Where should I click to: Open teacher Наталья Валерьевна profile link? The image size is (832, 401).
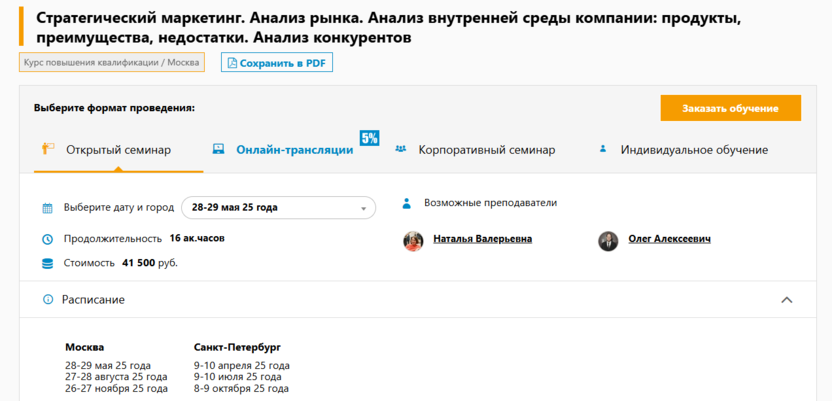click(482, 240)
